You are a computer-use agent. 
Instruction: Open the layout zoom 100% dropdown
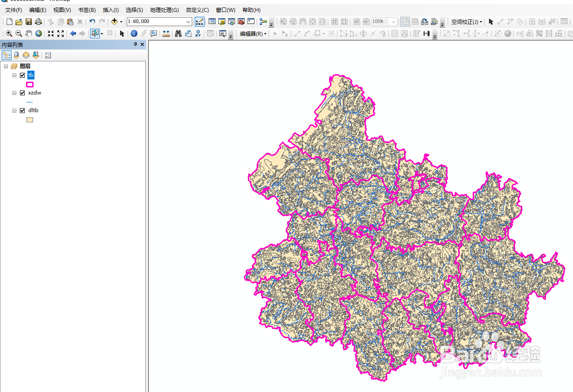[394, 22]
